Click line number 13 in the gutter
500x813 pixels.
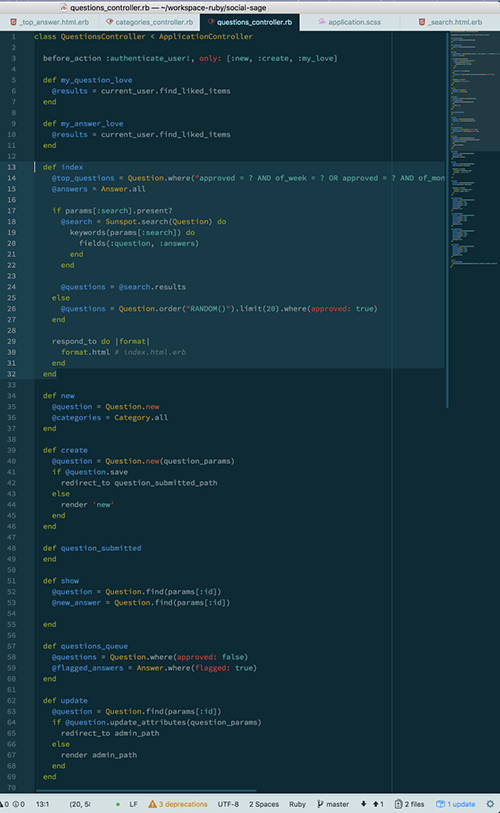11,167
